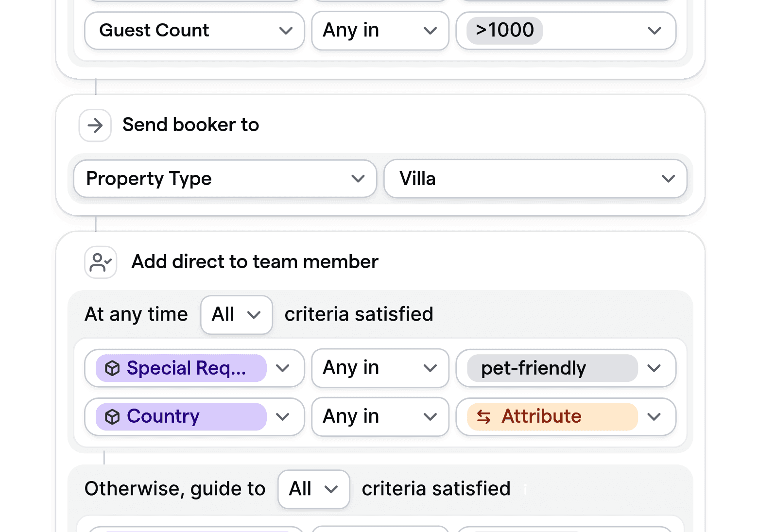Viewport: 758px width, 532px height.
Task: Click the cube icon on Special Req tag
Action: [x=112, y=368]
